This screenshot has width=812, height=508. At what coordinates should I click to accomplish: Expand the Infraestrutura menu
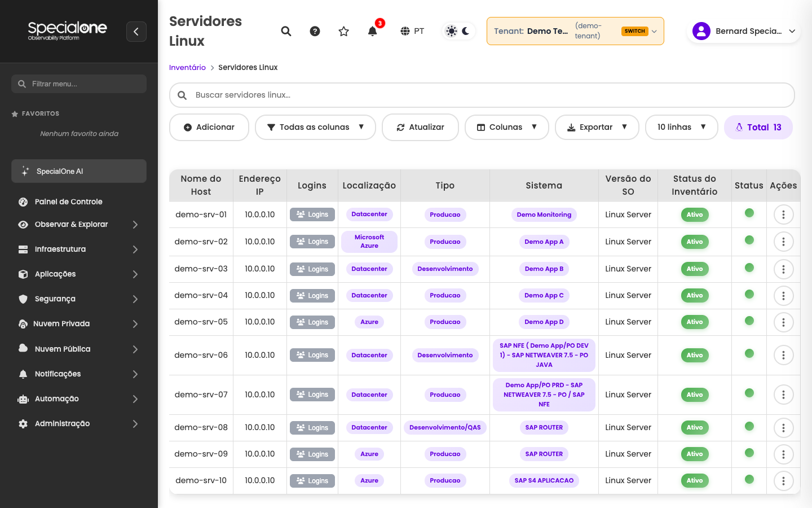[79, 249]
